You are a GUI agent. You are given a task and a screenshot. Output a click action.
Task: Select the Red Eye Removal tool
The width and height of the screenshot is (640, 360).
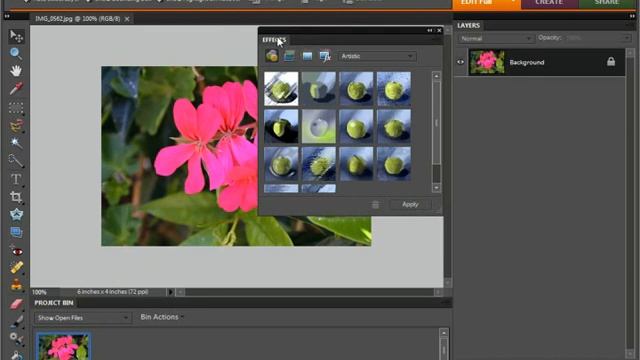point(16,251)
